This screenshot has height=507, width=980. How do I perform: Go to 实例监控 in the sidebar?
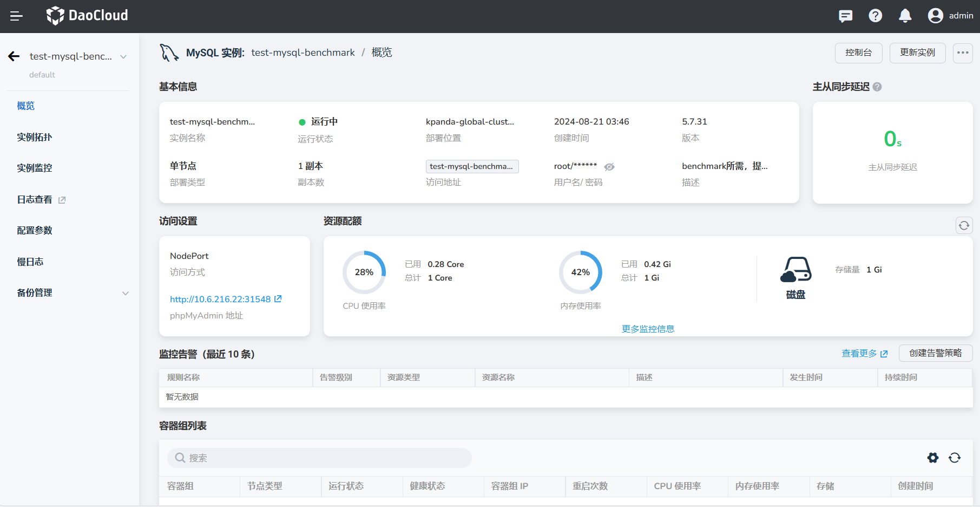(35, 168)
